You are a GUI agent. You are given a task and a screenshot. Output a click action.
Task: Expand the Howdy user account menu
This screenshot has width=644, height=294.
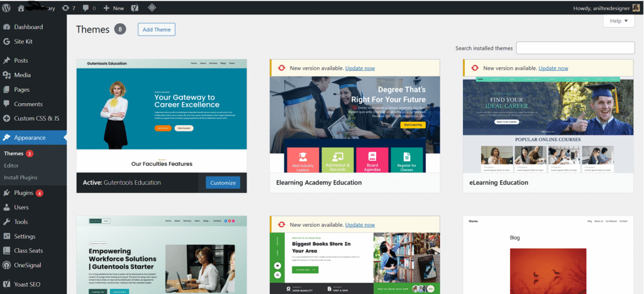click(601, 8)
